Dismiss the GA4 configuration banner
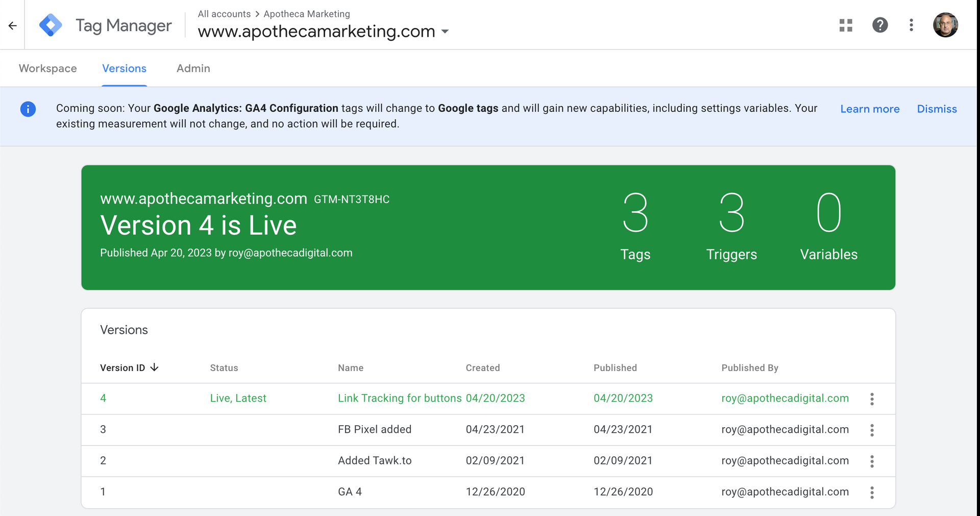980x516 pixels. tap(937, 109)
